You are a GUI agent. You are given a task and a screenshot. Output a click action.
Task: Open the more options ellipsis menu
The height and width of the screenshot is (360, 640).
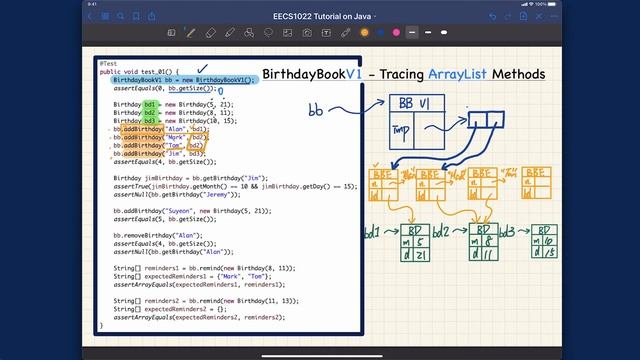(x=554, y=16)
